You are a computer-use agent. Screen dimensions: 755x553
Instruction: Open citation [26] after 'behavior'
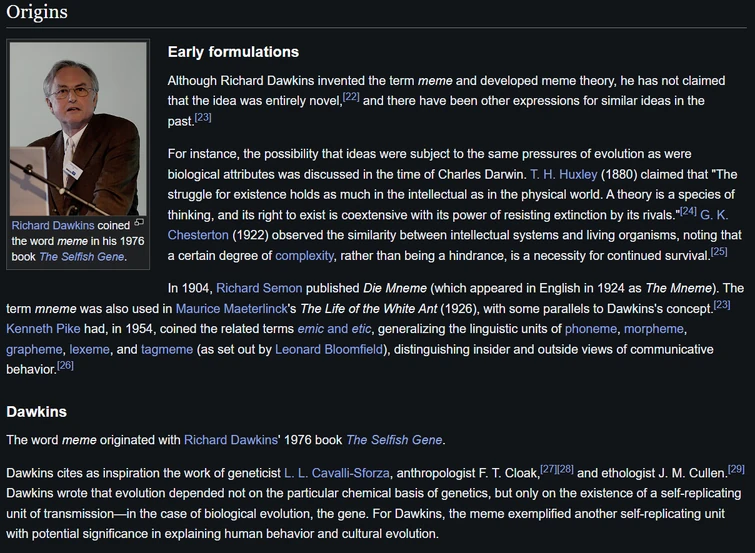pyautogui.click(x=65, y=366)
